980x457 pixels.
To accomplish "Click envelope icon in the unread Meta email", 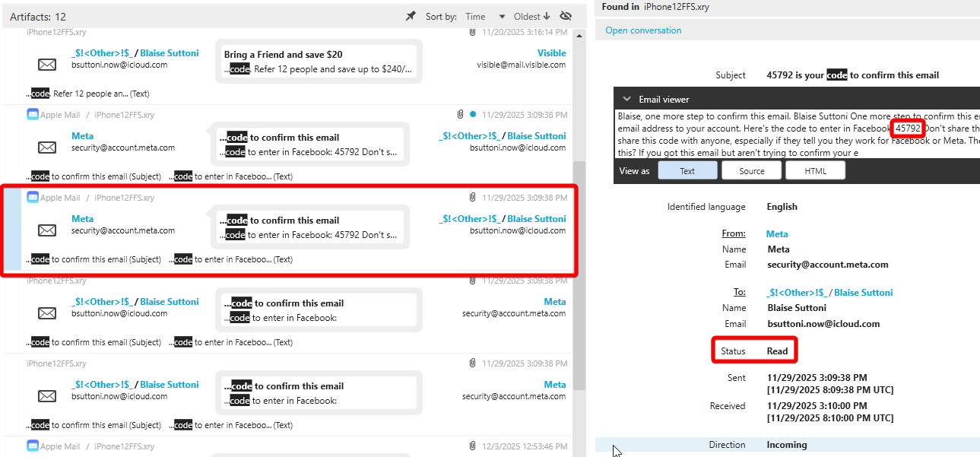I will tap(47, 148).
